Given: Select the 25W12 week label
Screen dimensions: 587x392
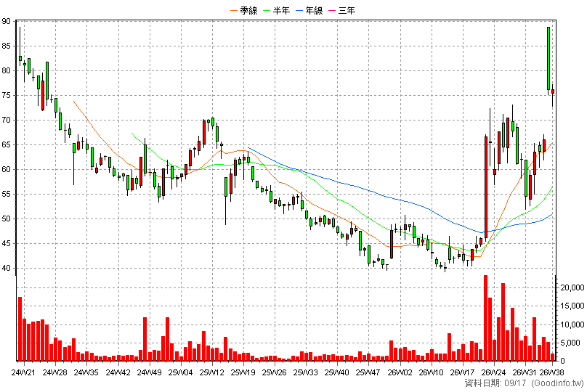Looking at the screenshot, I should [x=212, y=372].
